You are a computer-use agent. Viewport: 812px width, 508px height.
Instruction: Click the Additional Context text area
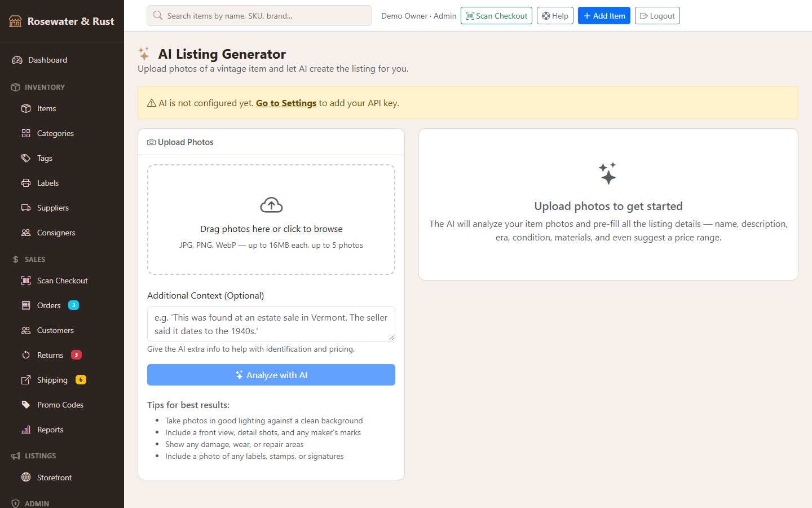271,324
